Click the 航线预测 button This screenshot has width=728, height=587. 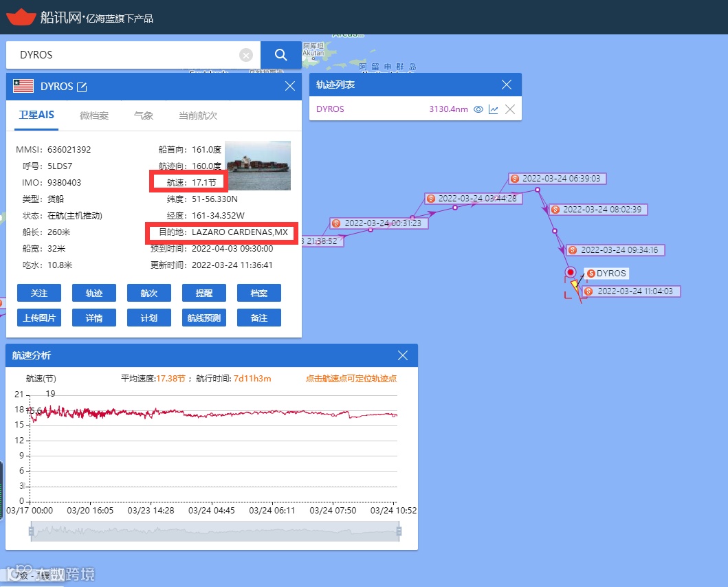point(203,318)
